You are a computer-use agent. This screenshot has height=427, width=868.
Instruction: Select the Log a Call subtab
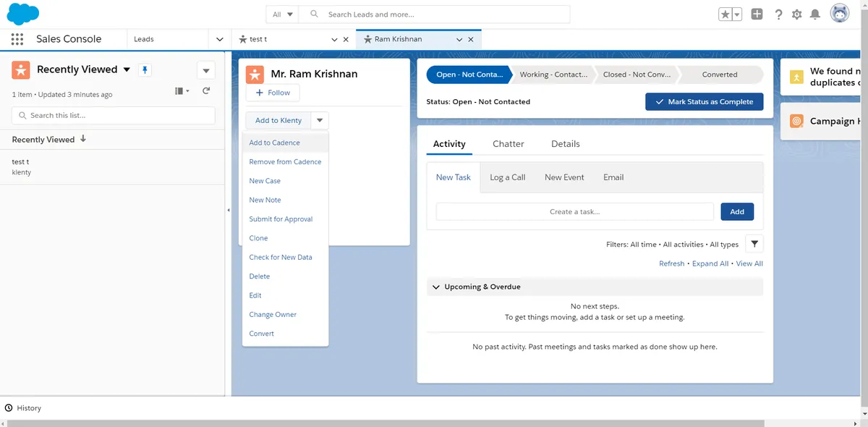508,177
